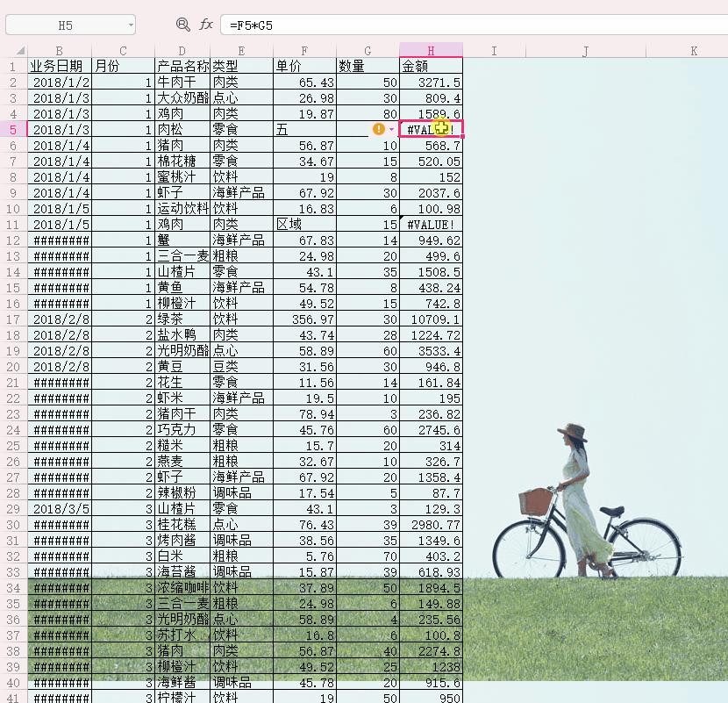Click the 月份 header cell
The width and height of the screenshot is (728, 703).
(x=123, y=66)
